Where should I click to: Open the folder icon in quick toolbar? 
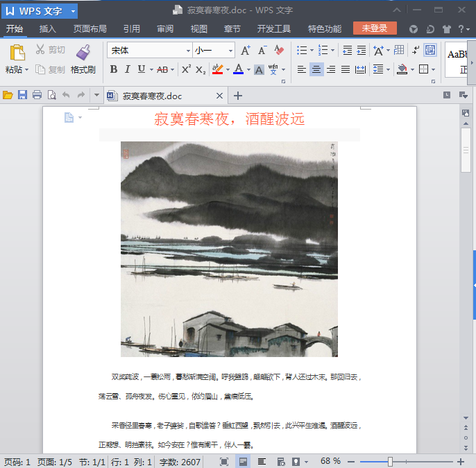click(8, 95)
